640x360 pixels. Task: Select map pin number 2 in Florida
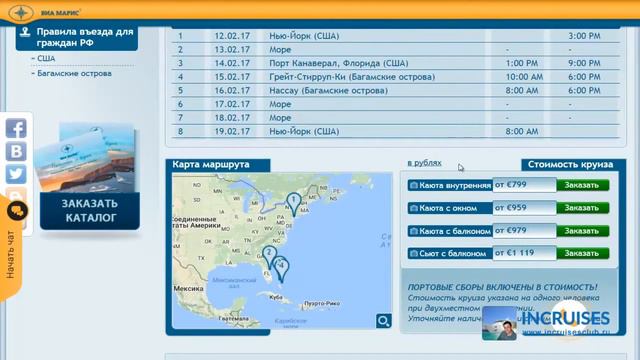point(269,256)
